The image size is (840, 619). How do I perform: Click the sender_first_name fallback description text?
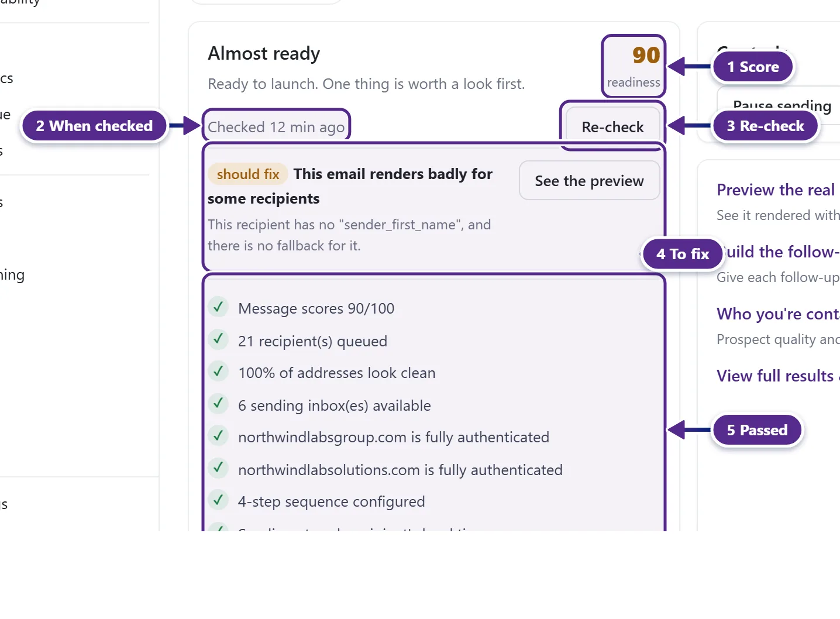pos(349,235)
